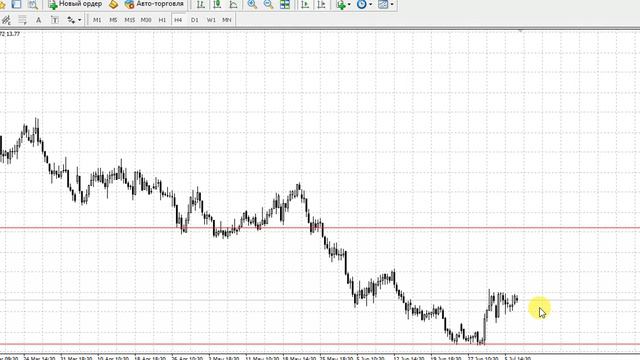Select the equidistant channel tool
The height and width of the screenshot is (360, 640).
click(6, 20)
